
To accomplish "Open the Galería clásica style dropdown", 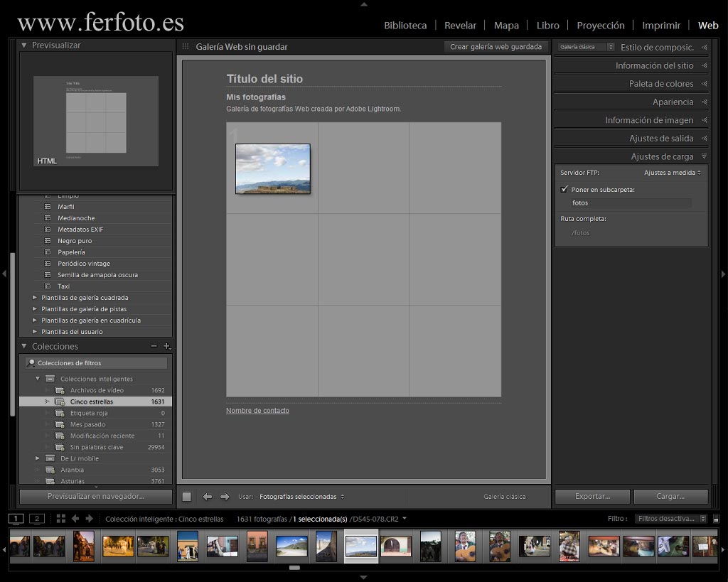I will [x=586, y=47].
